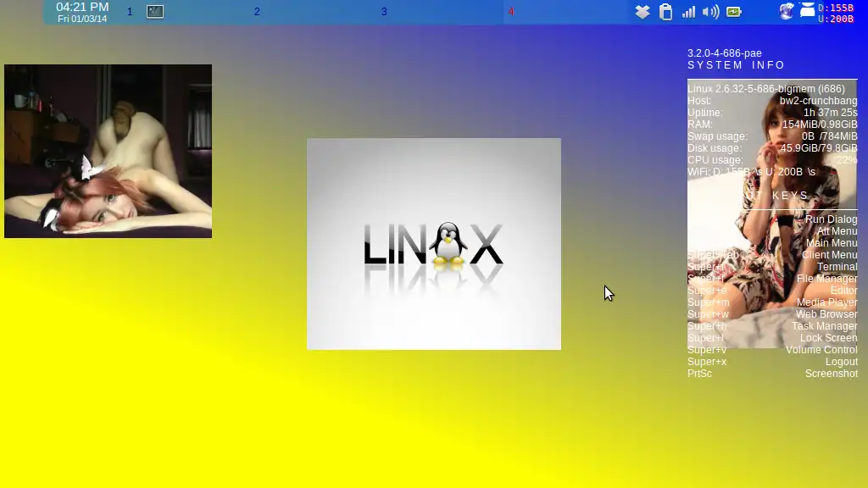Click the Super+h key label
The width and height of the screenshot is (868, 488).
click(707, 326)
